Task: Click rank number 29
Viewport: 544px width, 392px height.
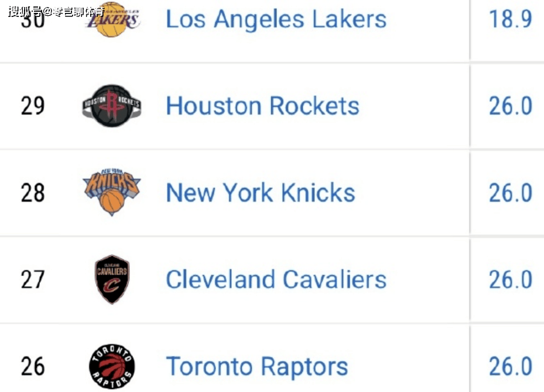Action: tap(33, 106)
